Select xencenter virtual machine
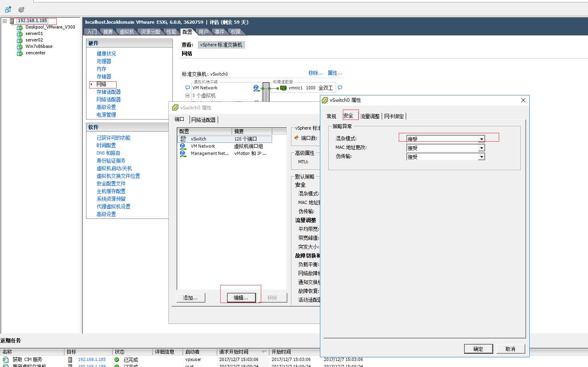588x367 pixels. click(x=35, y=53)
